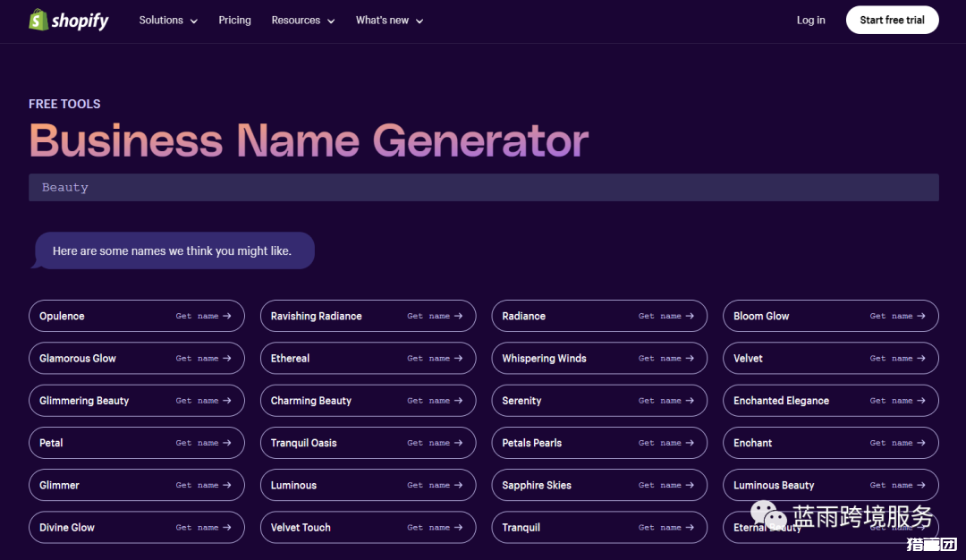The width and height of the screenshot is (966, 560).
Task: Focus the Beauty keyword input field
Action: 483,187
